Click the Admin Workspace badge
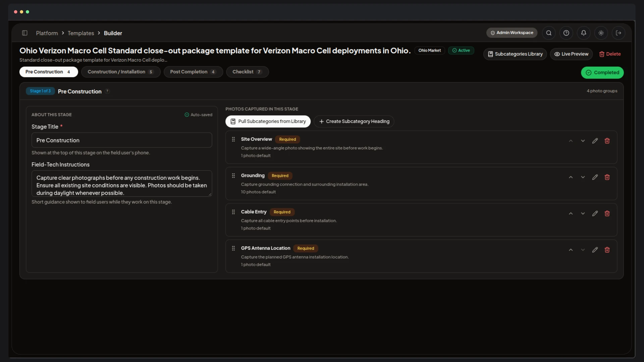This screenshot has width=644, height=362. tap(512, 33)
